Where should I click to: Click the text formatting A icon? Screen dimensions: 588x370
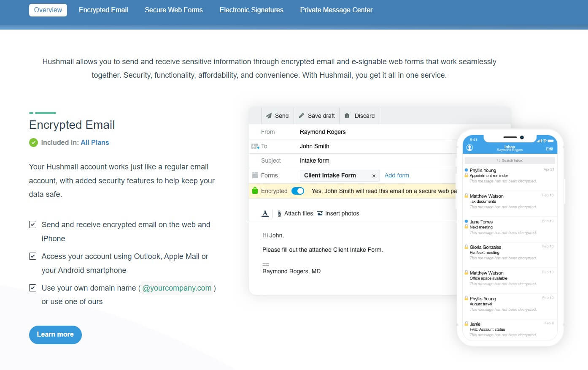tap(265, 213)
